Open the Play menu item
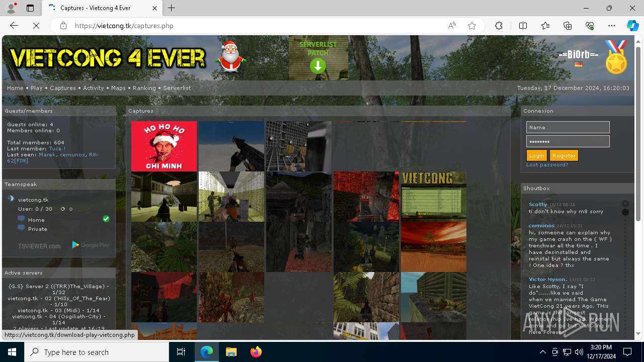Image resolution: width=644 pixels, height=362 pixels. [37, 88]
